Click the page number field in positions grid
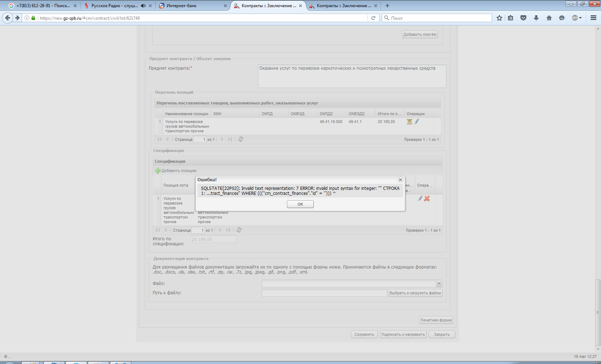Screen dimensions: 601x364 [x=200, y=139]
